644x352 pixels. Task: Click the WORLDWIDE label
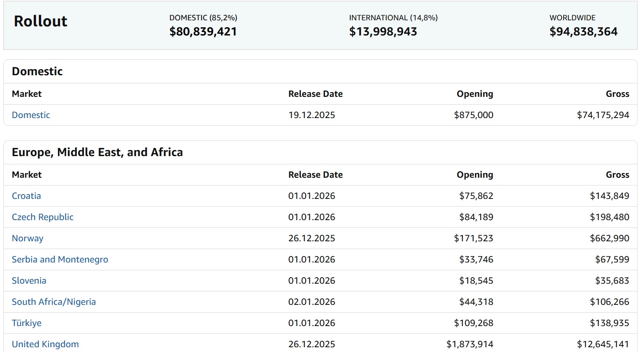572,18
